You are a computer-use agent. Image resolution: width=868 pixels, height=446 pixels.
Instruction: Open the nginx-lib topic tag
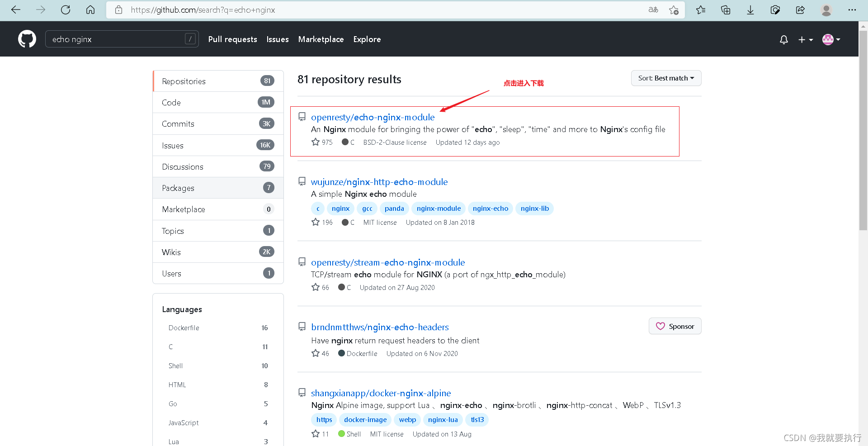[535, 209]
